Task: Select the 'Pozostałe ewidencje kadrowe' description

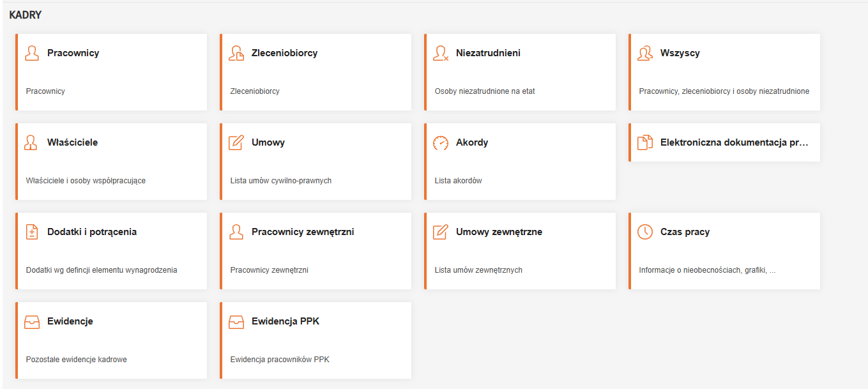Action: pyautogui.click(x=77, y=360)
